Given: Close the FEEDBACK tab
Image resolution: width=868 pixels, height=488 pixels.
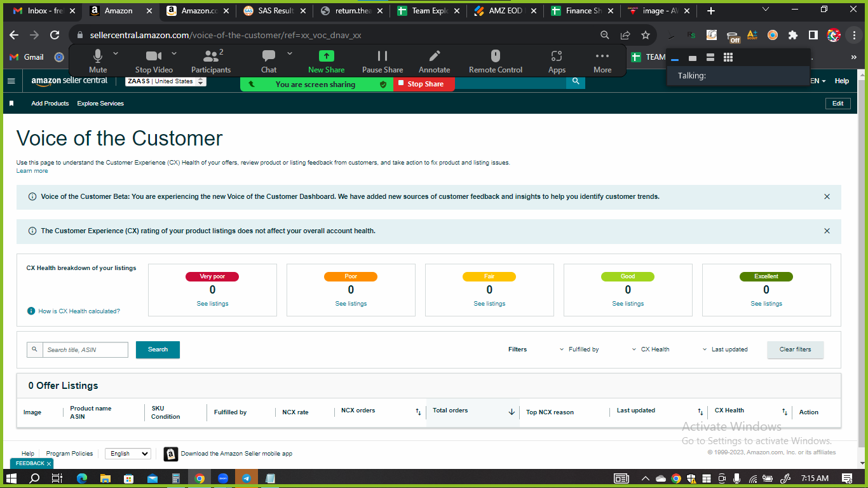Looking at the screenshot, I should click(x=49, y=464).
